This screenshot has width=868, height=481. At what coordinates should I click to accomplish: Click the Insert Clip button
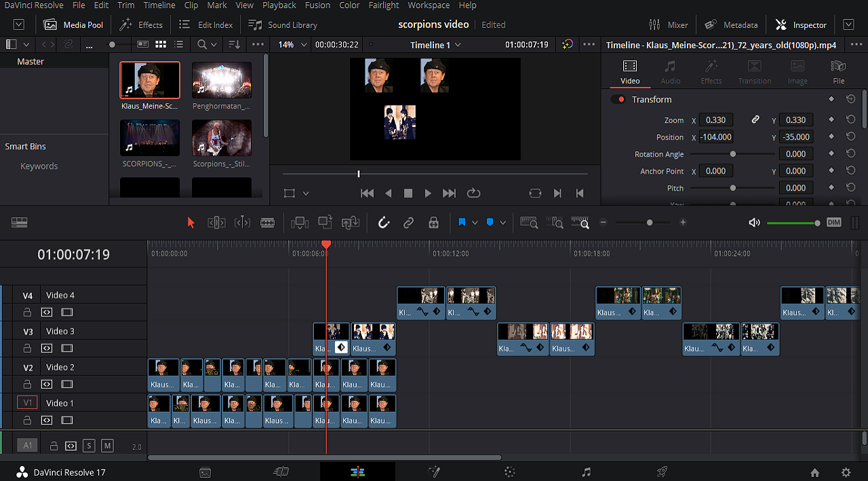299,223
